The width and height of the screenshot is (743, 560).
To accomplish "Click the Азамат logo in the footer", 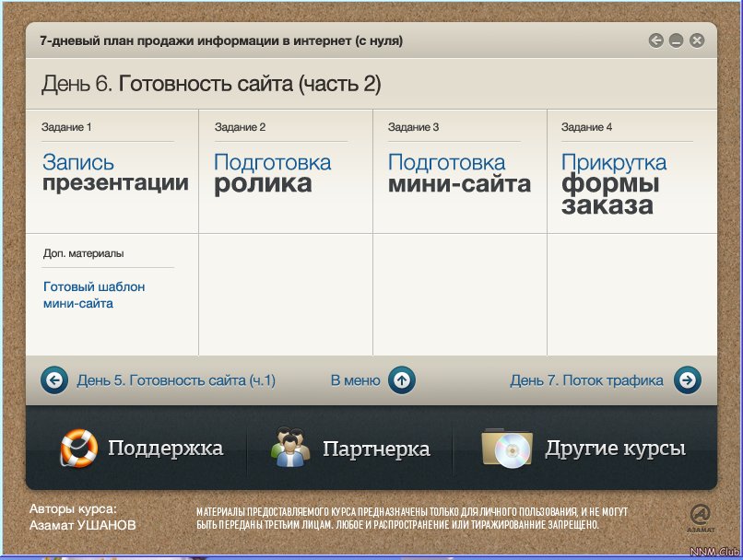I will (x=700, y=518).
